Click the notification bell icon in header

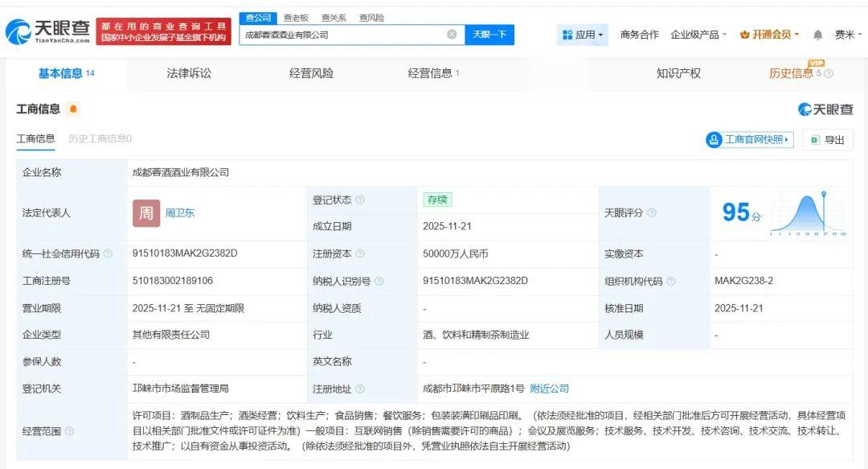pyautogui.click(x=818, y=35)
